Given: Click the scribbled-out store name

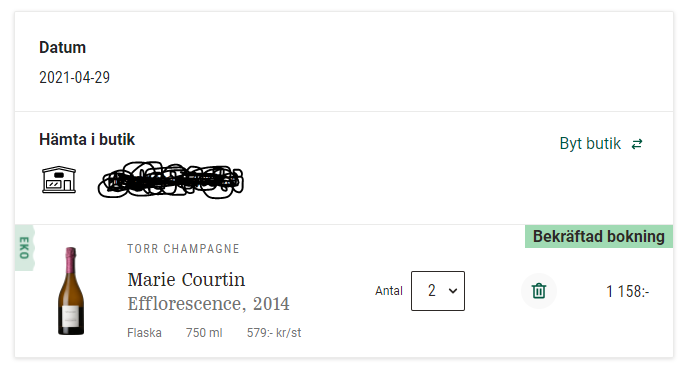Looking at the screenshot, I should point(171,180).
